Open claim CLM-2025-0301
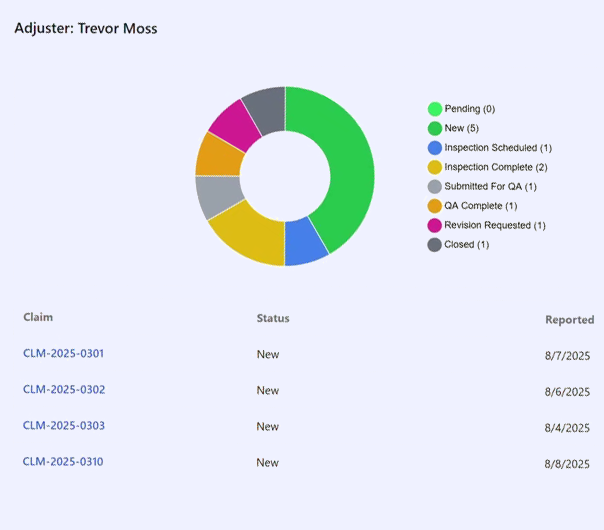The width and height of the screenshot is (604, 530). click(63, 354)
